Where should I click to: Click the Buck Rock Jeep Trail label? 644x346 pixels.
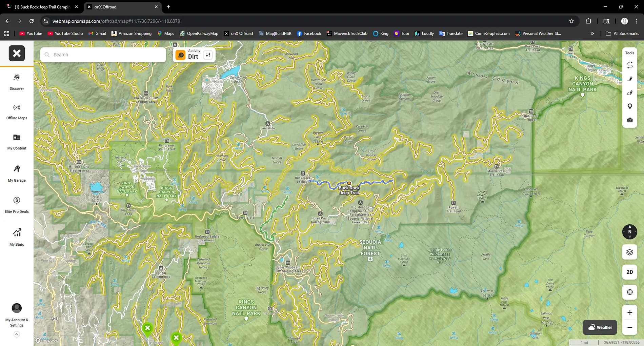click(349, 190)
